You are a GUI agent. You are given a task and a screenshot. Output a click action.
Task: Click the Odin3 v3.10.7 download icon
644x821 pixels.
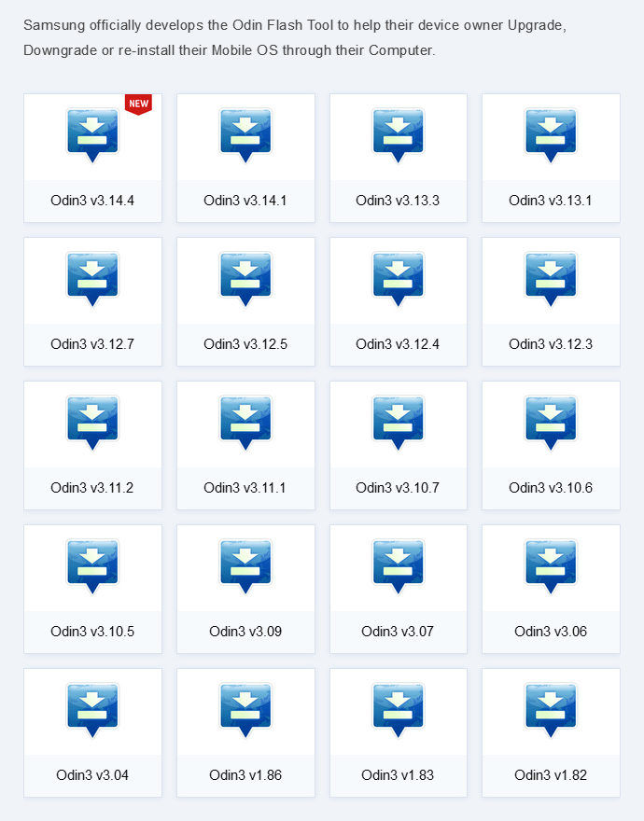(398, 423)
